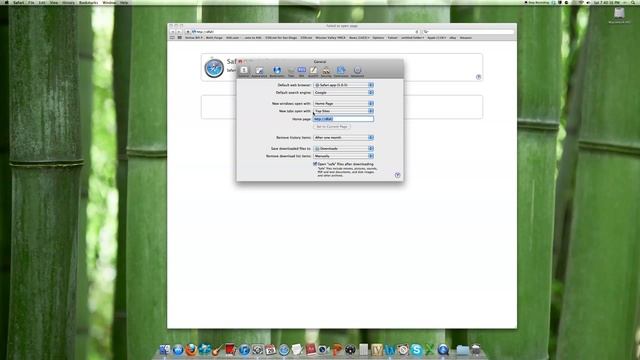The image size is (640, 360).
Task: Open the Safari application menu
Action: [x=18, y=2]
